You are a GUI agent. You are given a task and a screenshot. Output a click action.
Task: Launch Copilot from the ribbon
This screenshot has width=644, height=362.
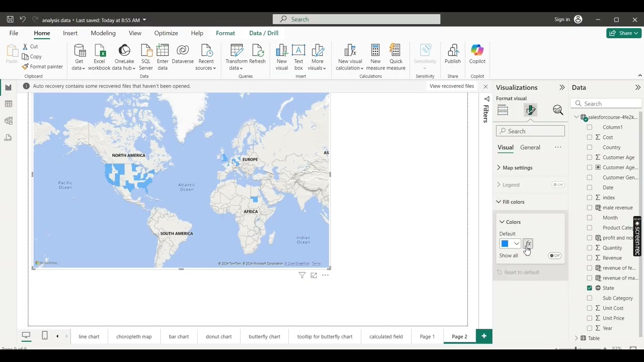click(477, 54)
